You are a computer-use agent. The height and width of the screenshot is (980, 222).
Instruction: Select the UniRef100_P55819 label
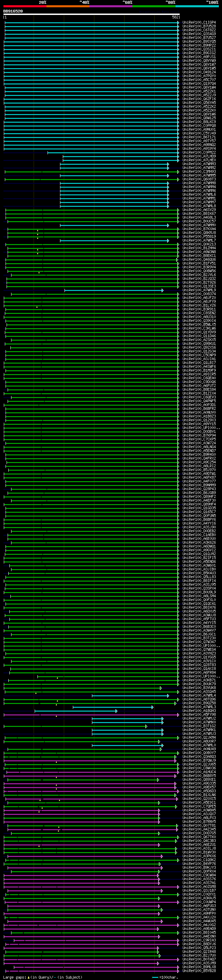click(199, 237)
